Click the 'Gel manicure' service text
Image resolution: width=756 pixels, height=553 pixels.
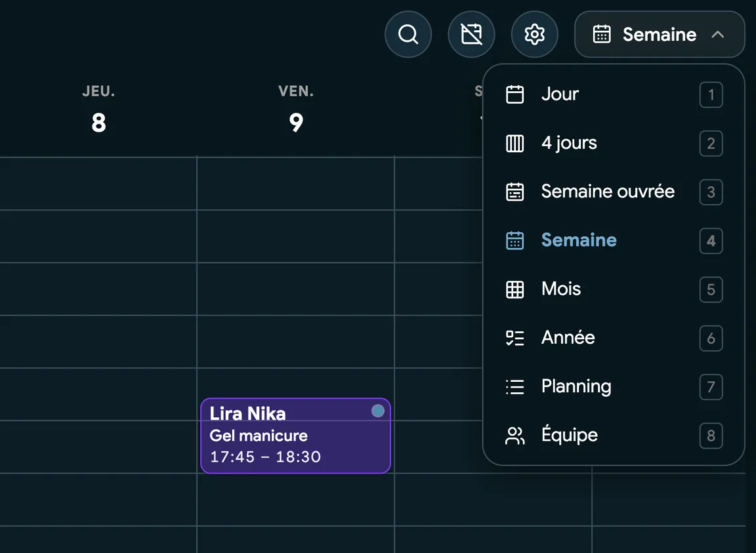(259, 436)
